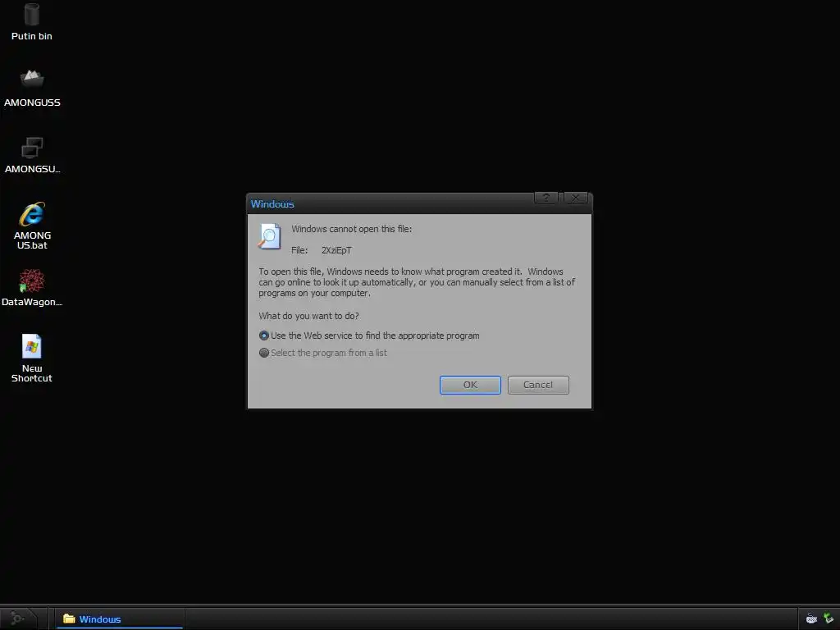The height and width of the screenshot is (630, 840).
Task: Select the New Shortcut desktop icon
Action: click(32, 358)
